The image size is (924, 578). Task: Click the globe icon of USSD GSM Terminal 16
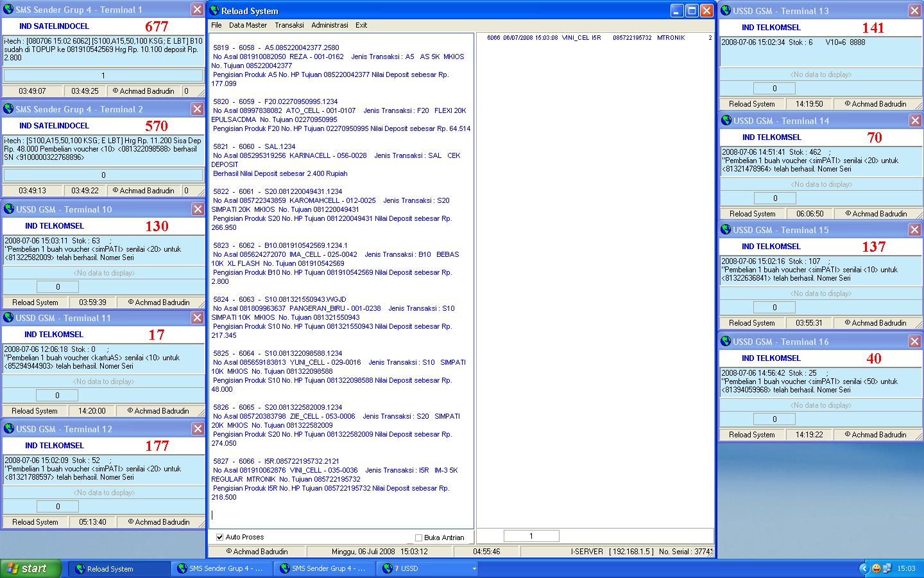pos(726,341)
